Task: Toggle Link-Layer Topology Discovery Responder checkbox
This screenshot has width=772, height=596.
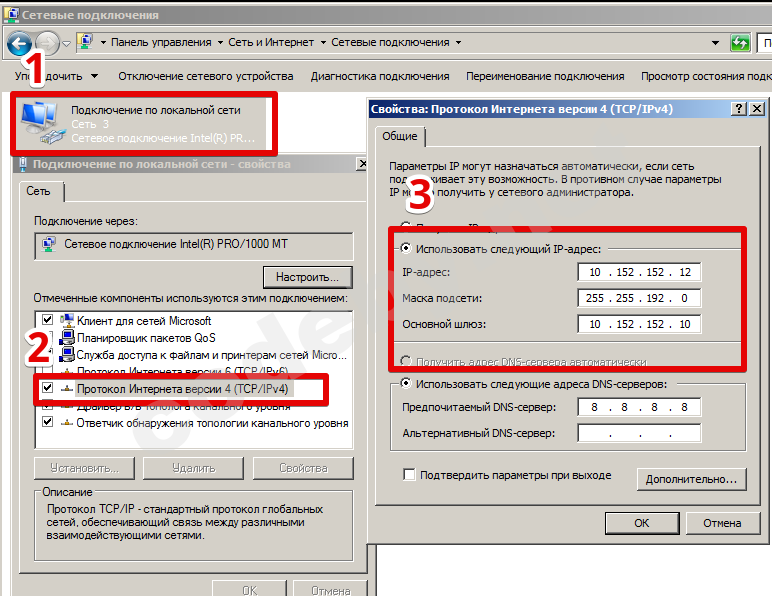Action: click(x=48, y=422)
